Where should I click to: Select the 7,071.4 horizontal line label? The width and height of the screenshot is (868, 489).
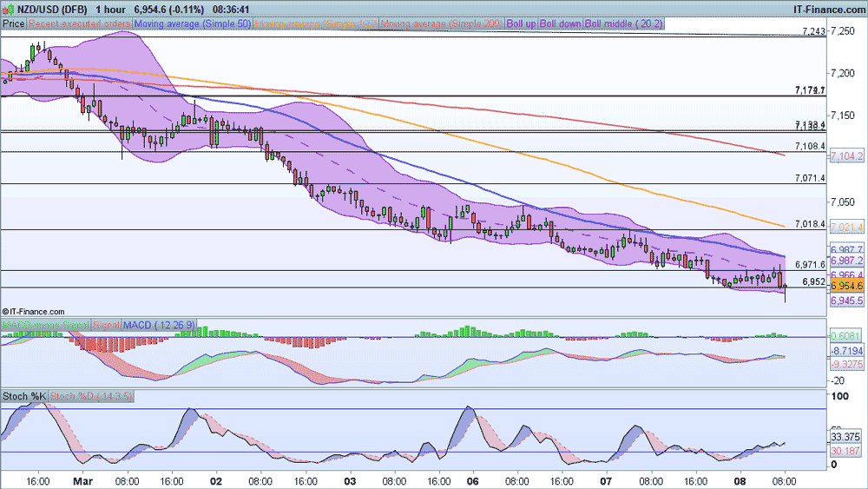pyautogui.click(x=810, y=178)
